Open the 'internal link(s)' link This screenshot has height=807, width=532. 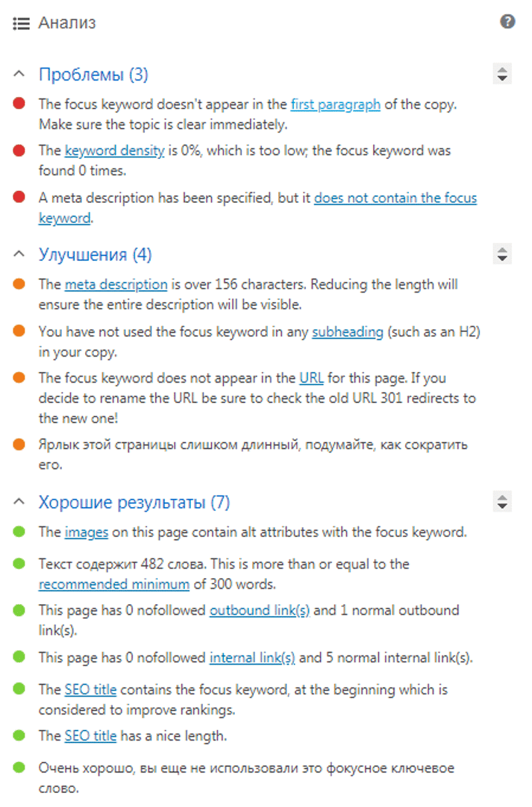click(252, 658)
